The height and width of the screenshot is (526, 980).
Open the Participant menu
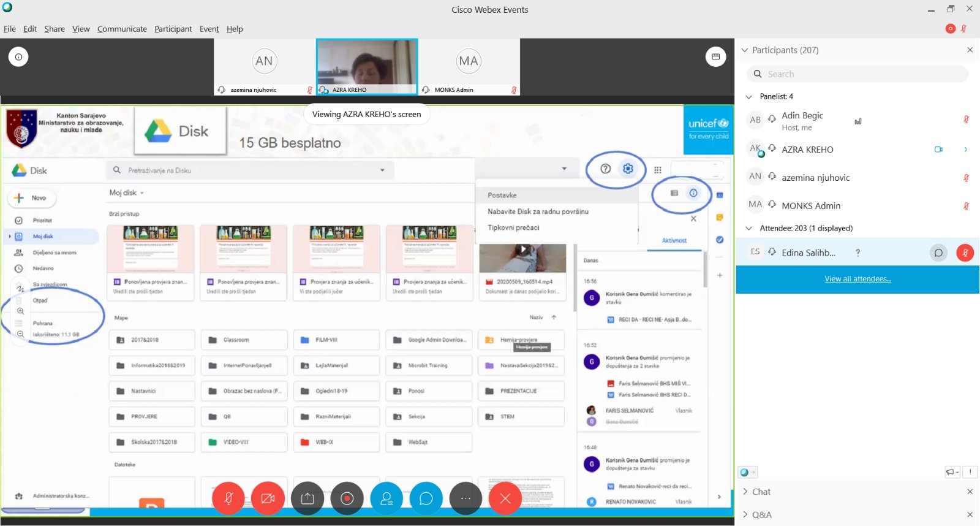[173, 29]
